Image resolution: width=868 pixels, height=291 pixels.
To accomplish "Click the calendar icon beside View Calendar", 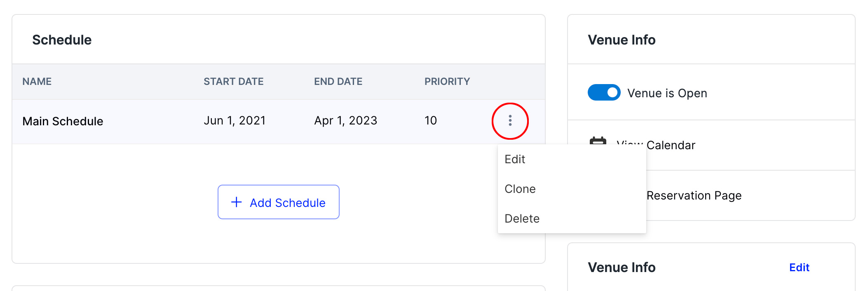I will click(598, 140).
